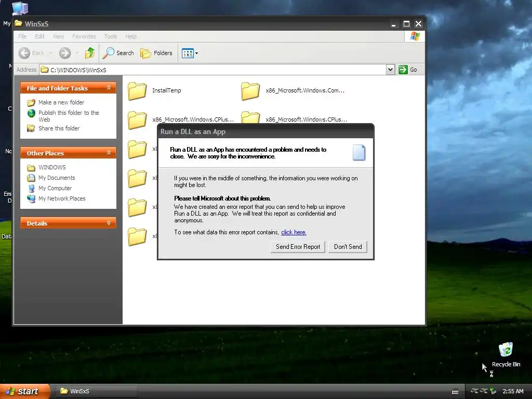Go up one folder level
The height and width of the screenshot is (399, 532).
click(x=89, y=53)
